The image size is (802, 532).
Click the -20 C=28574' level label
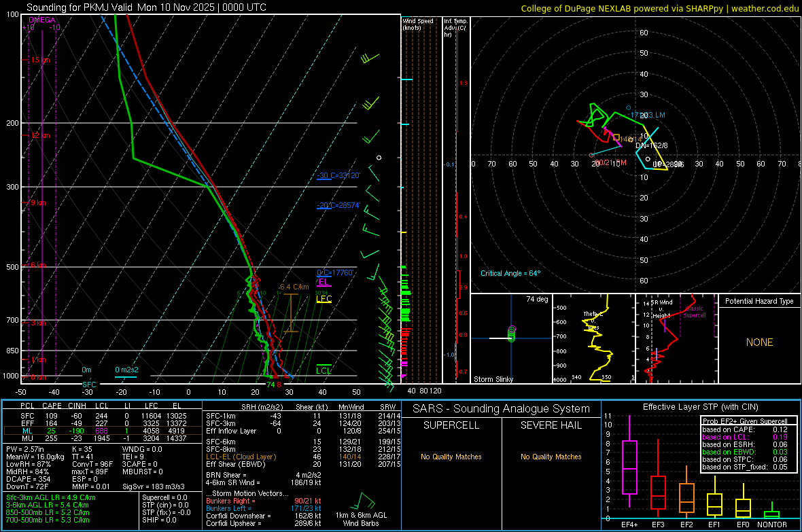338,205
